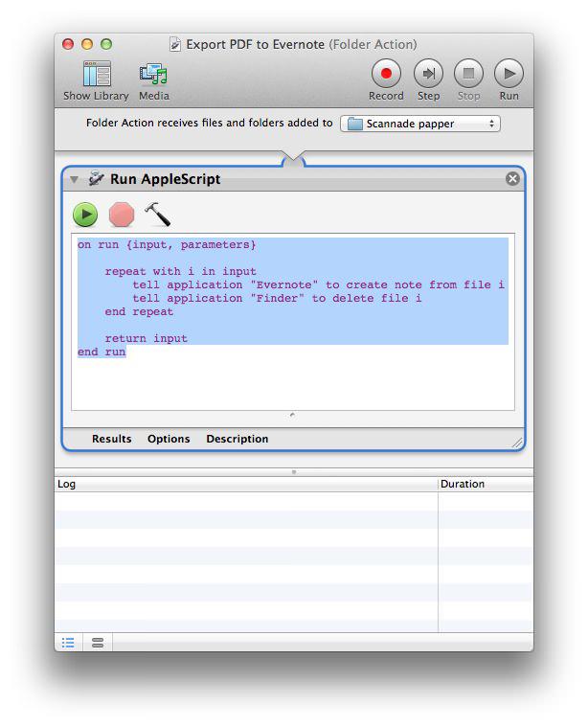Click the "return input" line in script
The width and height of the screenshot is (588, 727).
(x=147, y=338)
